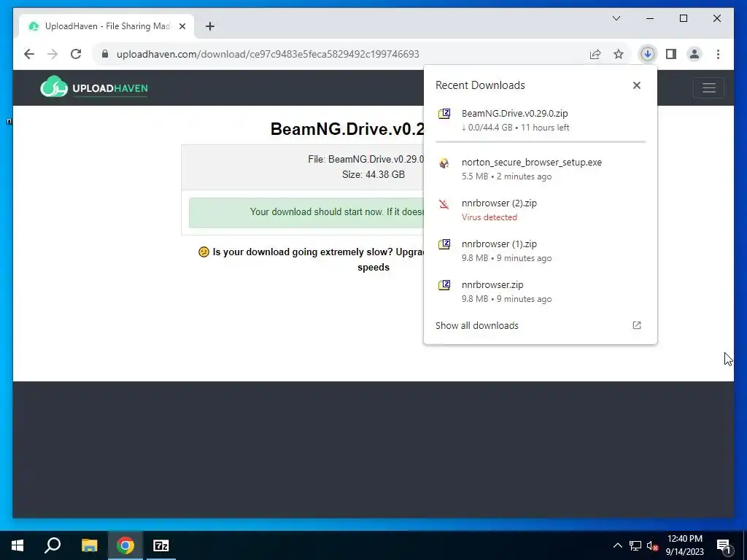Open a new browser tab

pyautogui.click(x=210, y=26)
